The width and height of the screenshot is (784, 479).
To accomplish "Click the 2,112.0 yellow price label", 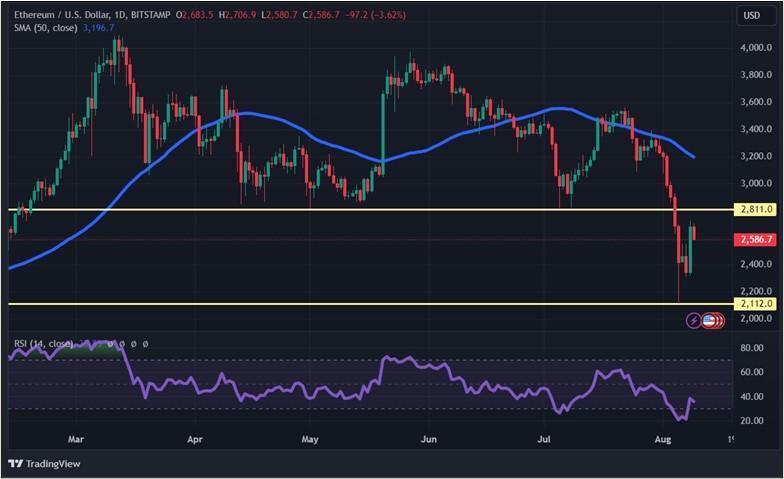I will pos(756,304).
